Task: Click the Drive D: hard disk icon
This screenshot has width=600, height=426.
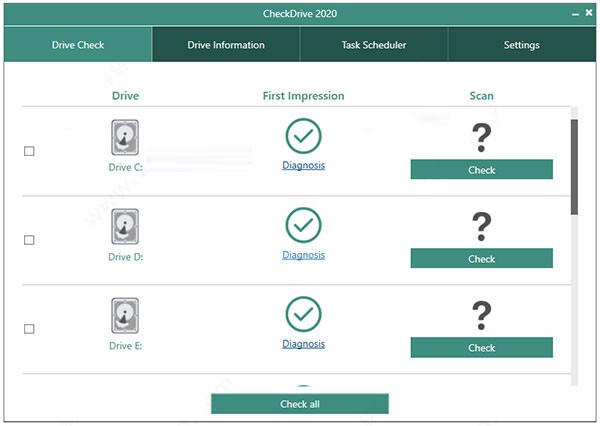Action: (125, 227)
